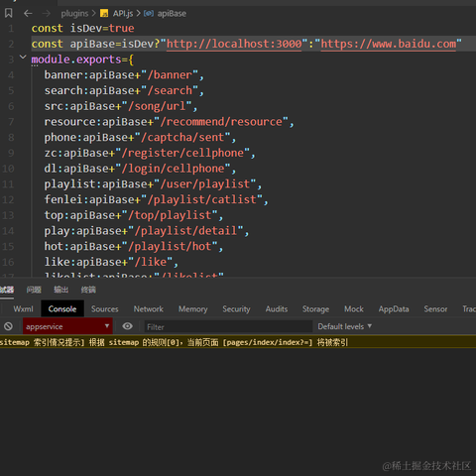476x476 pixels.
Task: Click the resource:apiBase+"/recommend/resource" line
Action: (169, 122)
